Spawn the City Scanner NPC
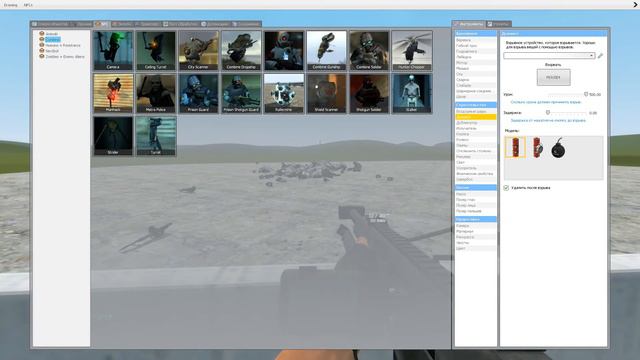 pos(198,51)
